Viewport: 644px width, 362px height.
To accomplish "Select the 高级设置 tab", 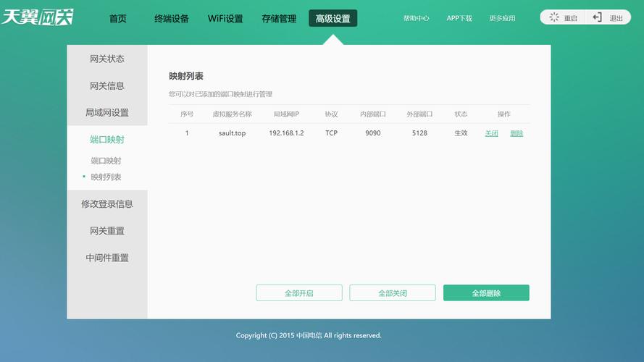I will click(333, 19).
